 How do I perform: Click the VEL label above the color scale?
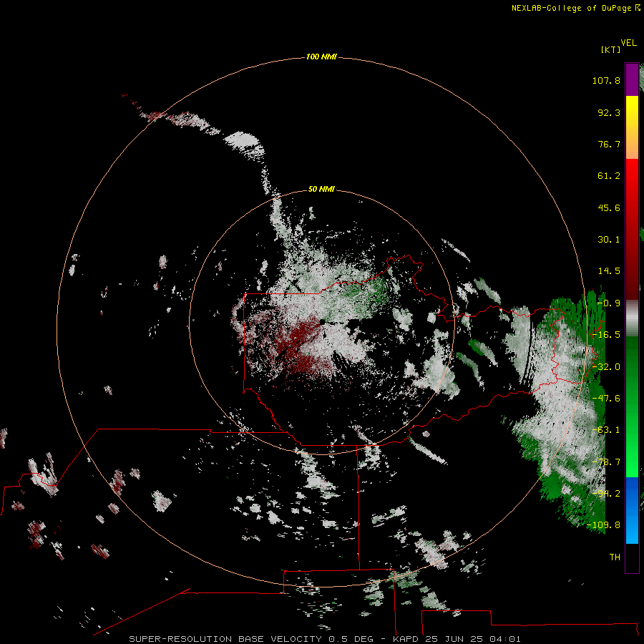[628, 43]
